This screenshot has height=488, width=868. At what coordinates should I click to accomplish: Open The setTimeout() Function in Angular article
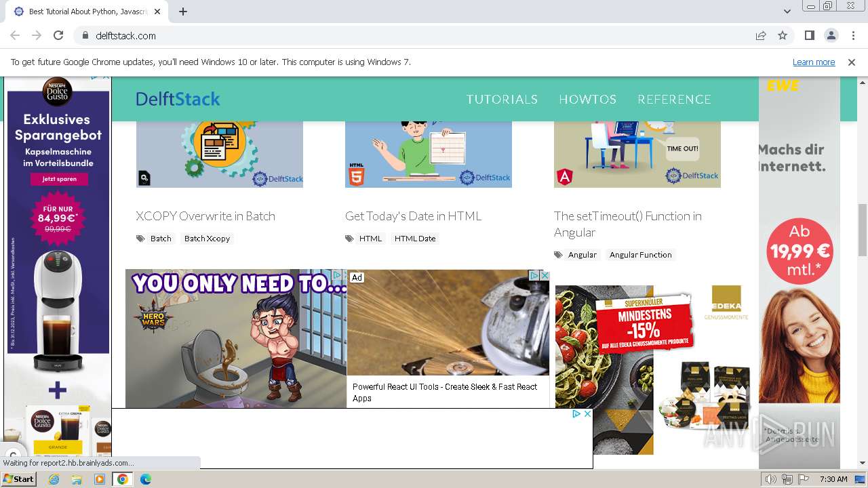click(628, 224)
